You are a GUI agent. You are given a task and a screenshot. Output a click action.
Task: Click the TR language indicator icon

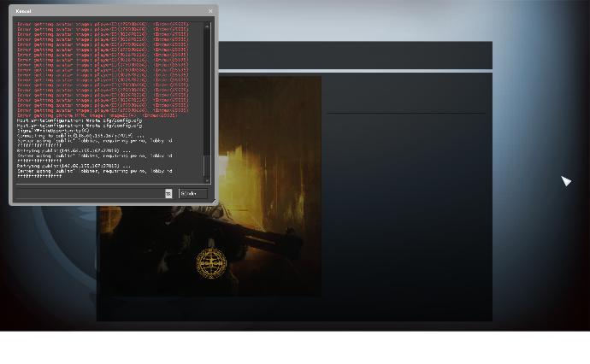[168, 193]
